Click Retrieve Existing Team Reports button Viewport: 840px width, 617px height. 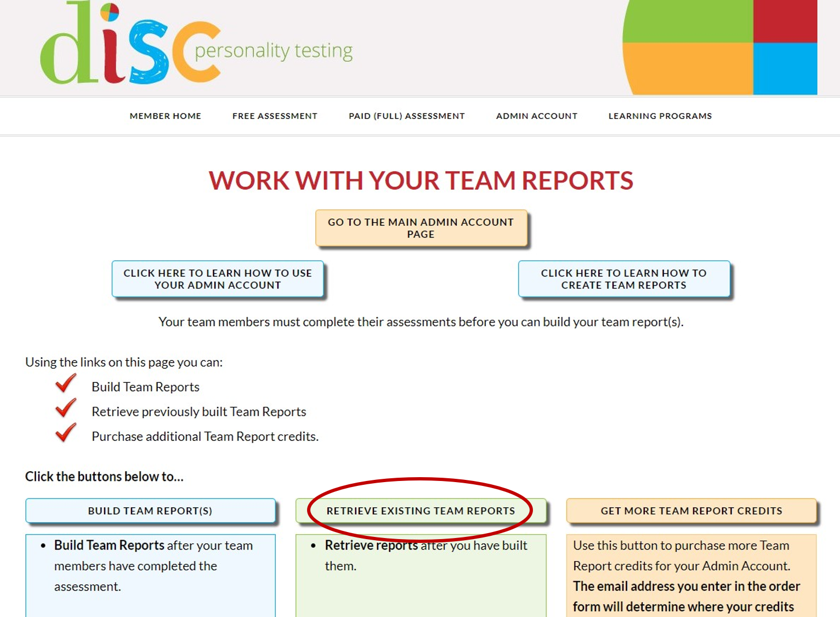point(421,511)
